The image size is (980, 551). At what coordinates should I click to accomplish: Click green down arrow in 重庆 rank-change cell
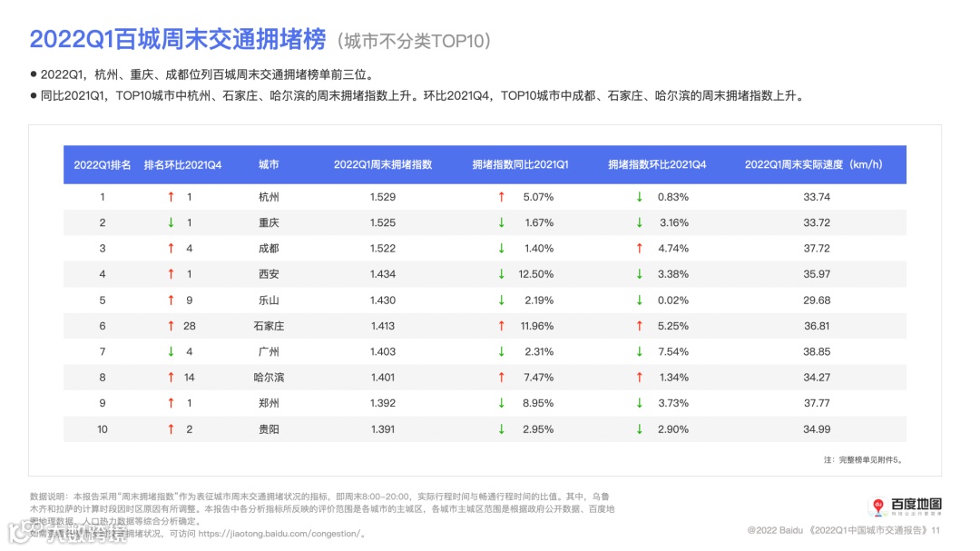[171, 222]
